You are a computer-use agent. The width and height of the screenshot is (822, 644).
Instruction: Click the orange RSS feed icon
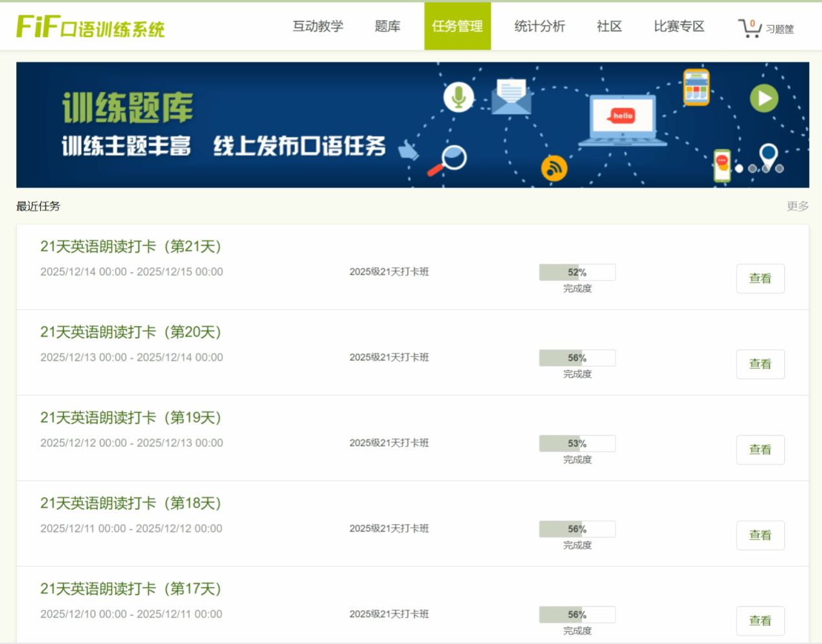[554, 168]
